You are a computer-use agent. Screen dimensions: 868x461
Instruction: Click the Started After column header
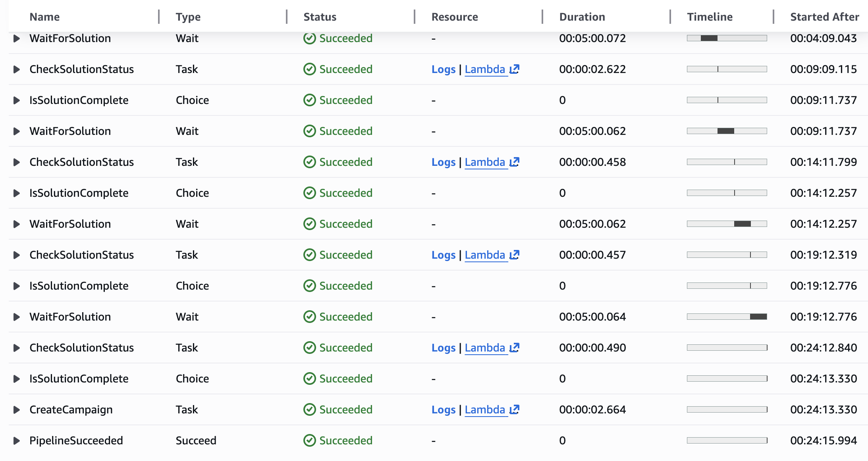coord(824,17)
